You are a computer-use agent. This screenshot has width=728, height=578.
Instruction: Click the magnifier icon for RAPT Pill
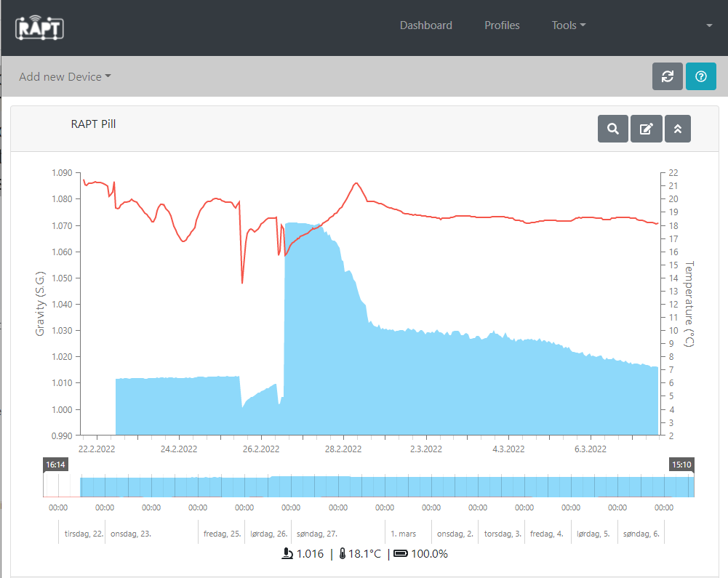pyautogui.click(x=612, y=129)
